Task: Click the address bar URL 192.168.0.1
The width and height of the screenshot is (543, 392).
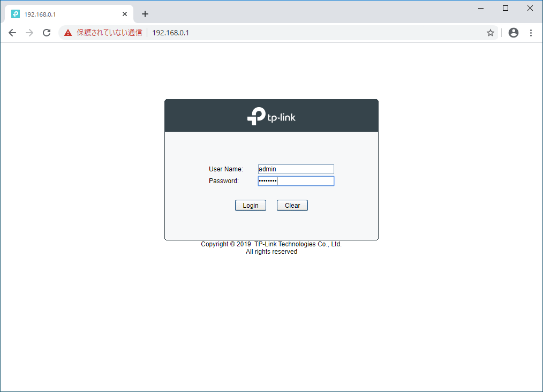Action: click(x=171, y=33)
